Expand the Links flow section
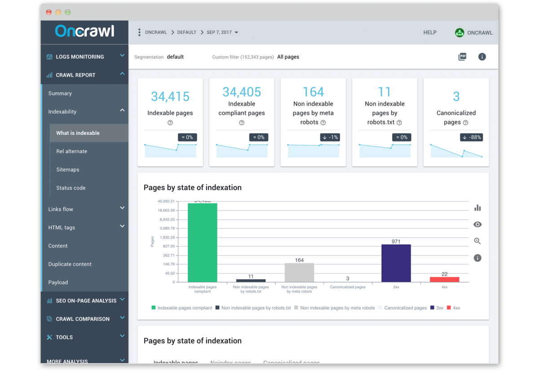The height and width of the screenshot is (392, 539). [x=61, y=209]
